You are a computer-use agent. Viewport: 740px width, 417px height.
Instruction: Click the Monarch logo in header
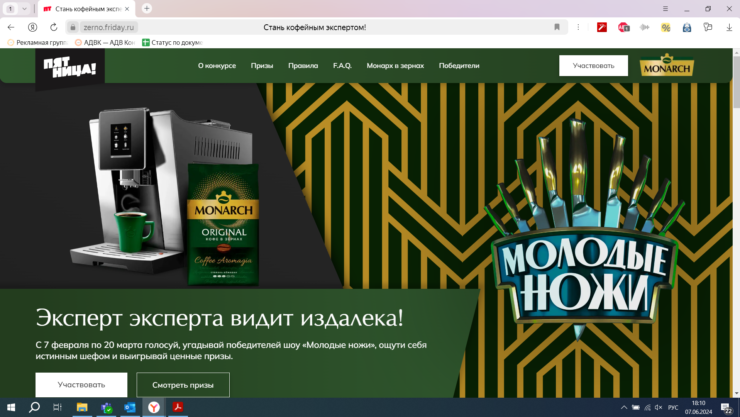[666, 66]
